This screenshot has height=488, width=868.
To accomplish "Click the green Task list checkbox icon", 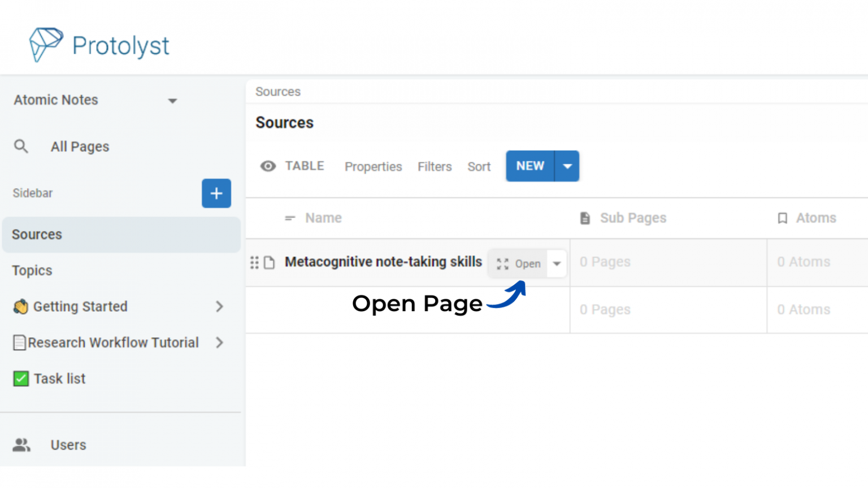I will coord(21,378).
